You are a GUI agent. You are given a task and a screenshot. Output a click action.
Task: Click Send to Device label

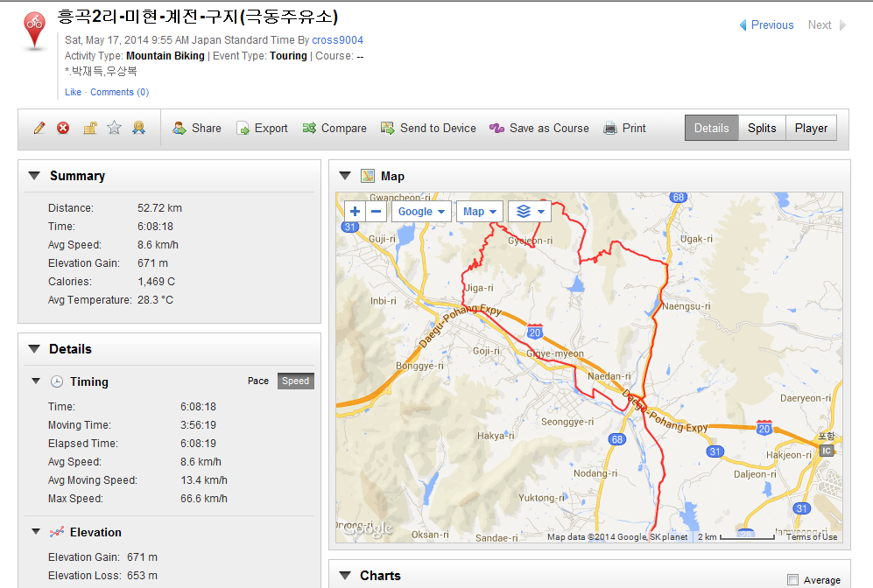(x=438, y=128)
